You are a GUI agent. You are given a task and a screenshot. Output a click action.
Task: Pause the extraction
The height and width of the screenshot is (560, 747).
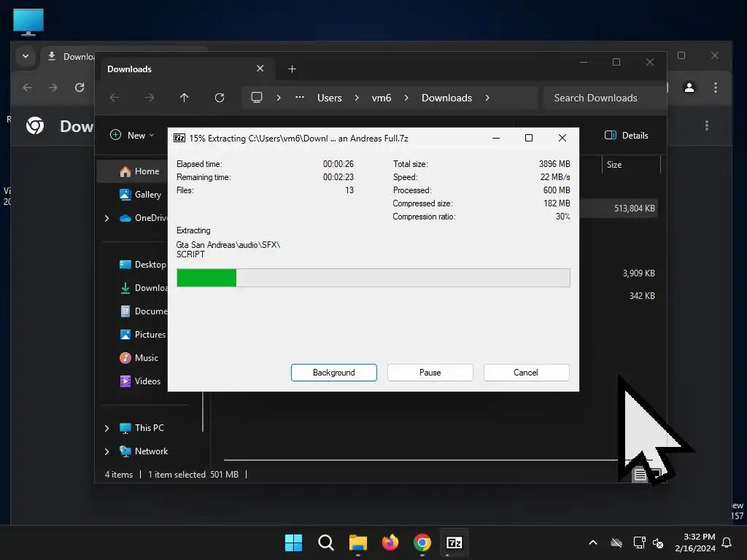430,373
